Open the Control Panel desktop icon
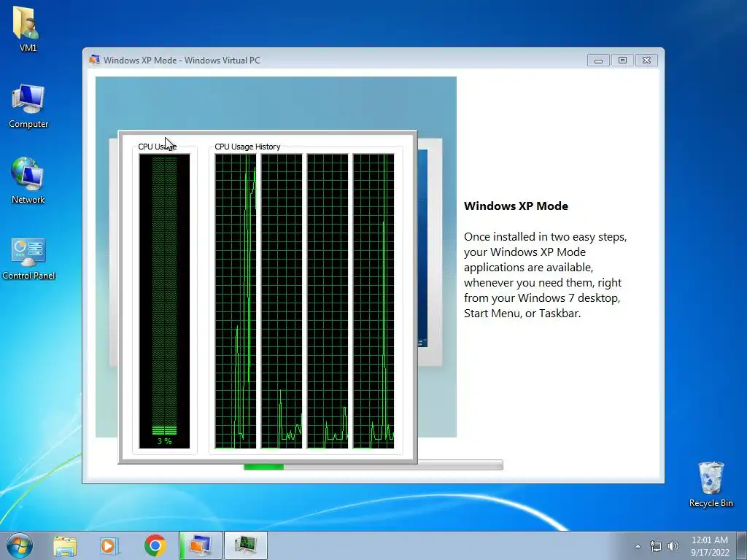This screenshot has height=560, width=747. (28, 258)
